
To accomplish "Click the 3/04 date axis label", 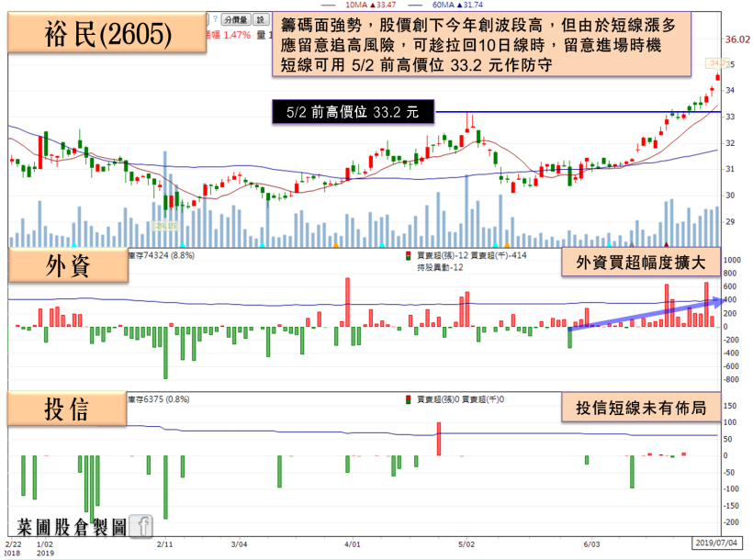I will point(239,544).
